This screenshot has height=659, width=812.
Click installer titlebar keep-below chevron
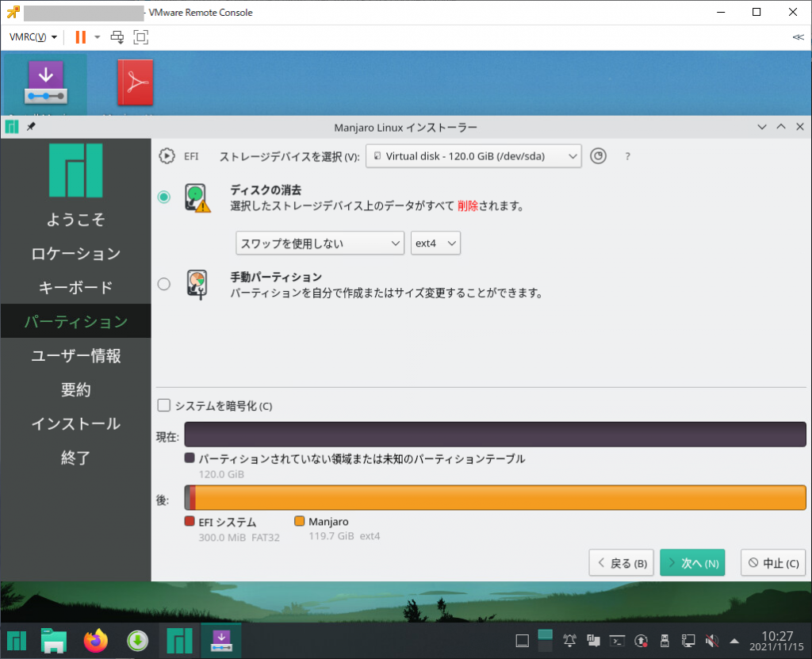(x=762, y=127)
